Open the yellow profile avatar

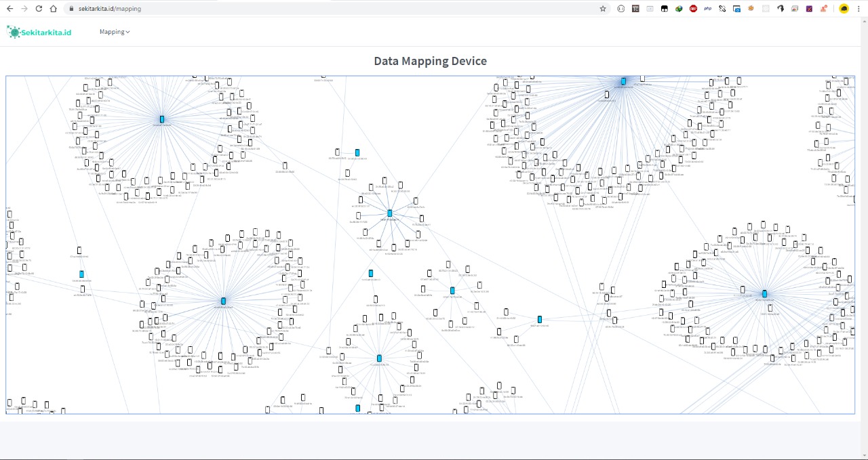[x=844, y=9]
